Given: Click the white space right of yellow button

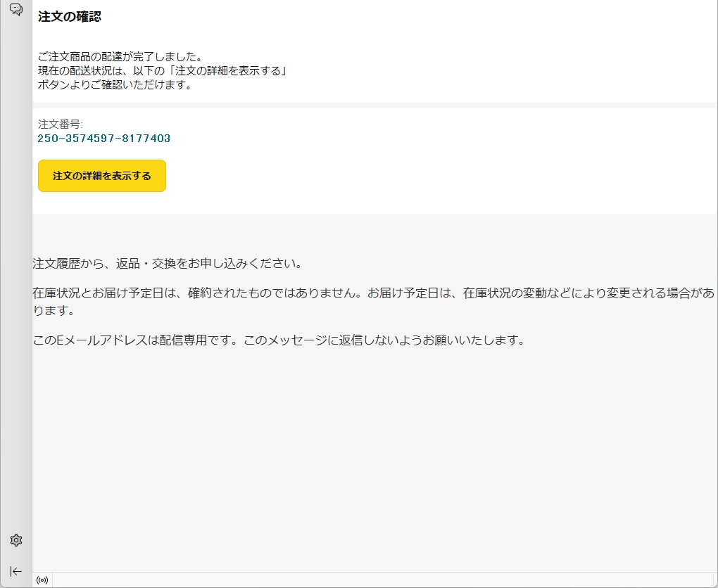Looking at the screenshot, I should point(422,176).
